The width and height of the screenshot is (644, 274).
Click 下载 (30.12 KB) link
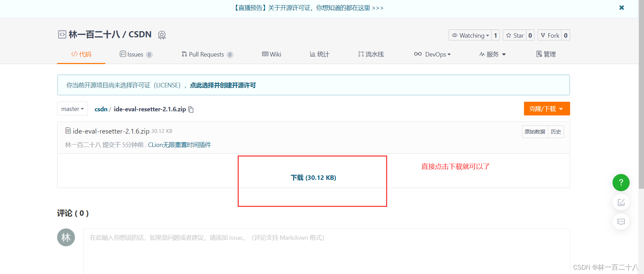pyautogui.click(x=313, y=177)
